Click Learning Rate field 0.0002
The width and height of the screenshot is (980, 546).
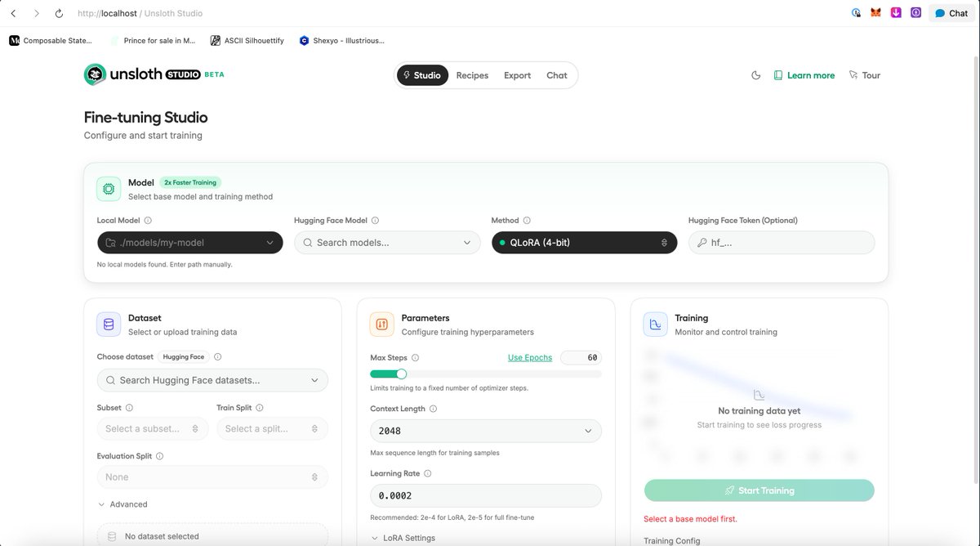486,495
